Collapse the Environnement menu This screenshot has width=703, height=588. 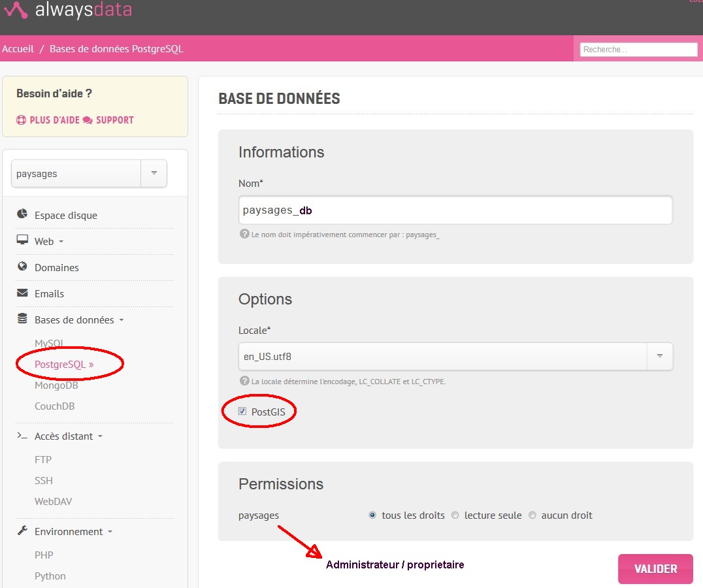73,532
